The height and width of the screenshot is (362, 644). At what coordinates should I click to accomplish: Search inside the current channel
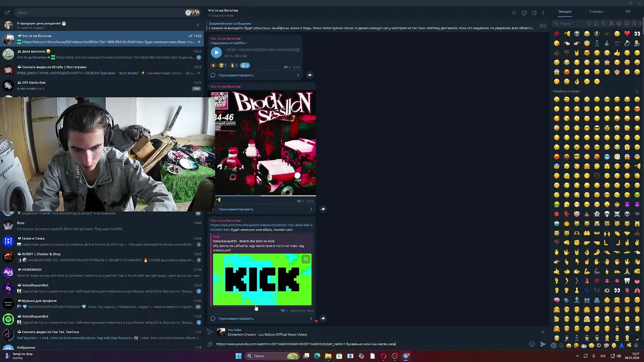[514, 13]
